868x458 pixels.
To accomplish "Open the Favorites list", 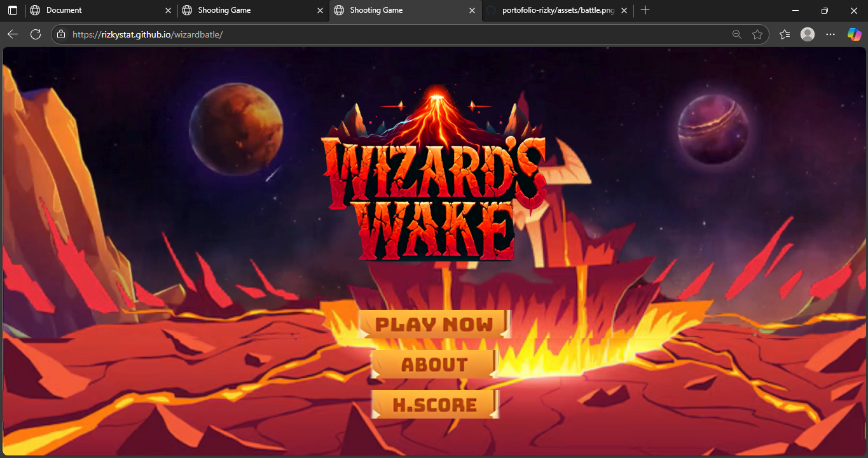I will (x=785, y=34).
